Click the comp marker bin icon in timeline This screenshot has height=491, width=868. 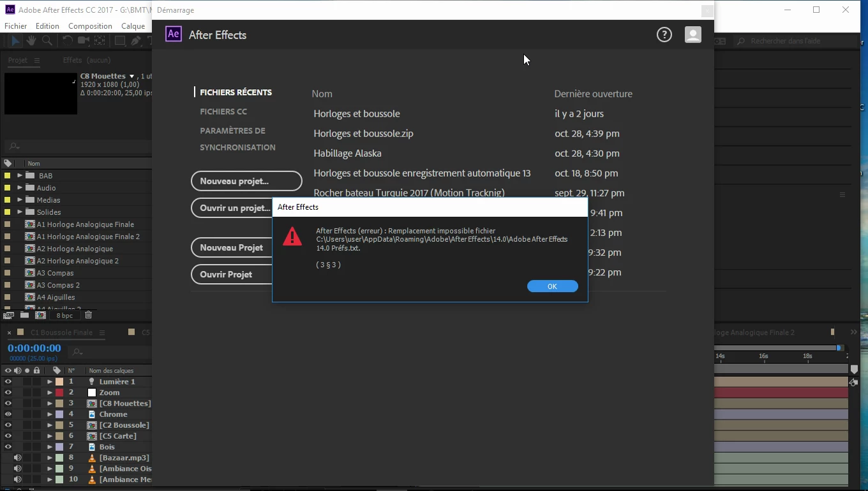tap(855, 370)
